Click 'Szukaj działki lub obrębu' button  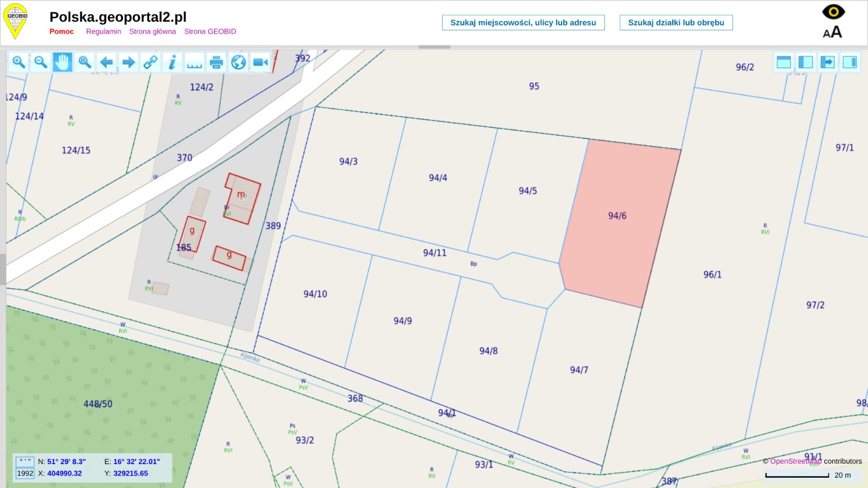tap(676, 23)
